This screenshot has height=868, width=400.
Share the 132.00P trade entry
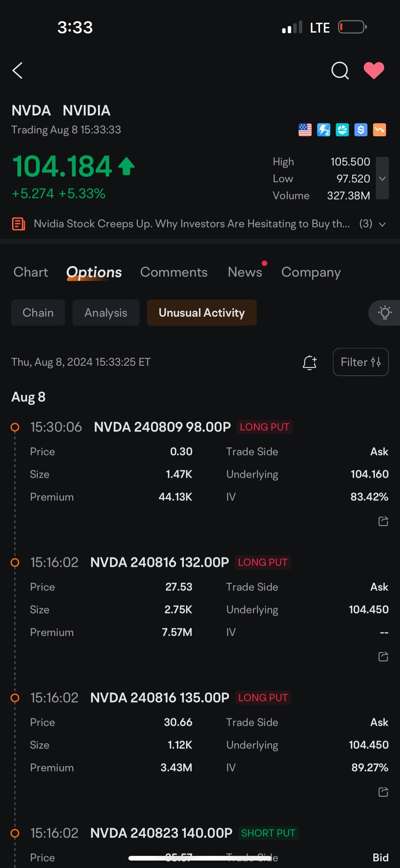point(383,656)
